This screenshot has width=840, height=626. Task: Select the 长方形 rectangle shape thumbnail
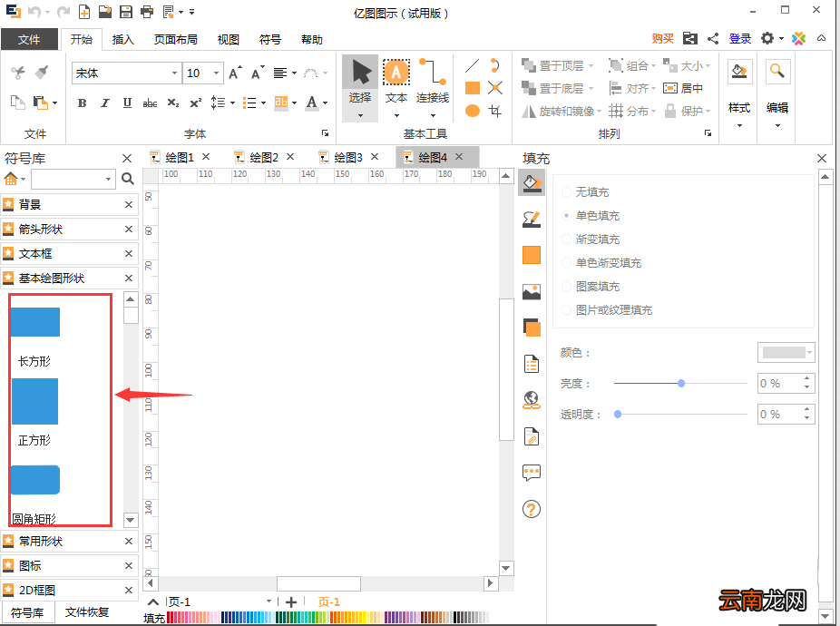(35, 322)
